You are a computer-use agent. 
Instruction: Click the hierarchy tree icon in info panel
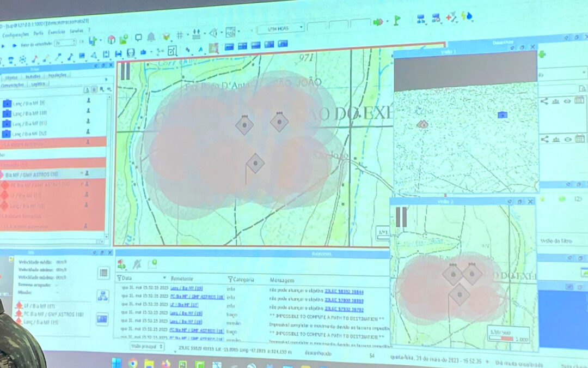tap(103, 296)
